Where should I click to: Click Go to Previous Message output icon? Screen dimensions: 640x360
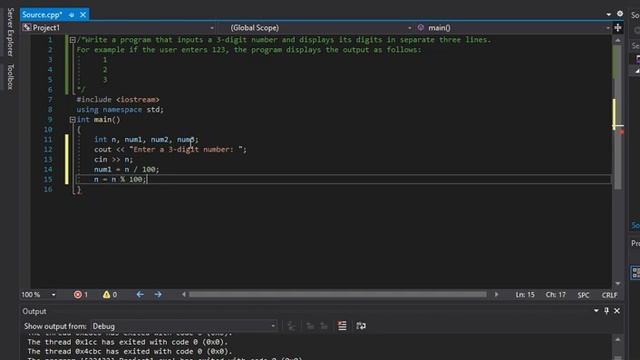[310, 326]
